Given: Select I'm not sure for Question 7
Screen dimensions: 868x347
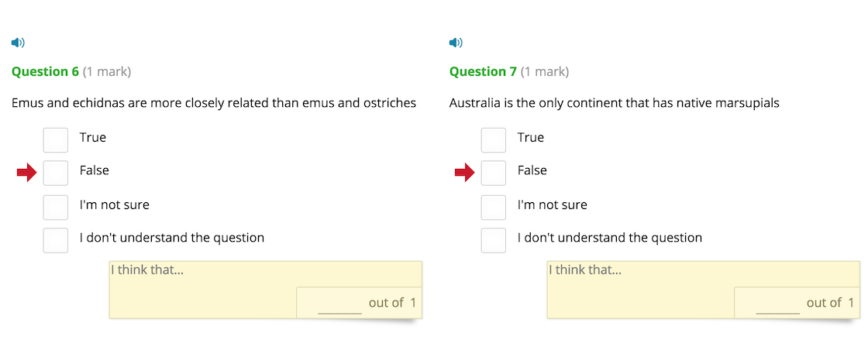Looking at the screenshot, I should [493, 207].
